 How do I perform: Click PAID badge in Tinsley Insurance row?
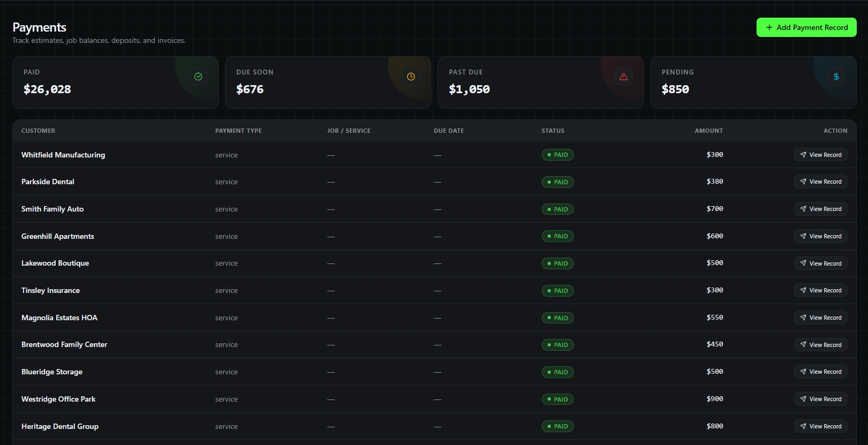(557, 291)
